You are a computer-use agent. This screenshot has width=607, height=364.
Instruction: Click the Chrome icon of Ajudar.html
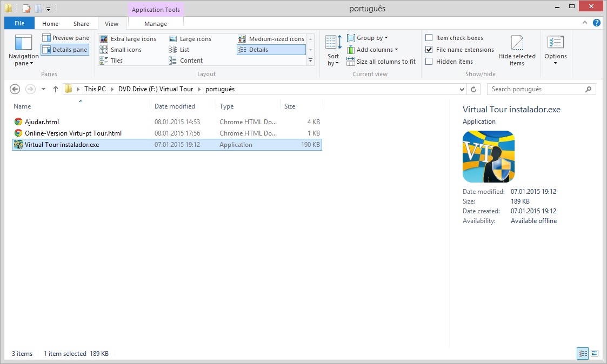click(18, 122)
